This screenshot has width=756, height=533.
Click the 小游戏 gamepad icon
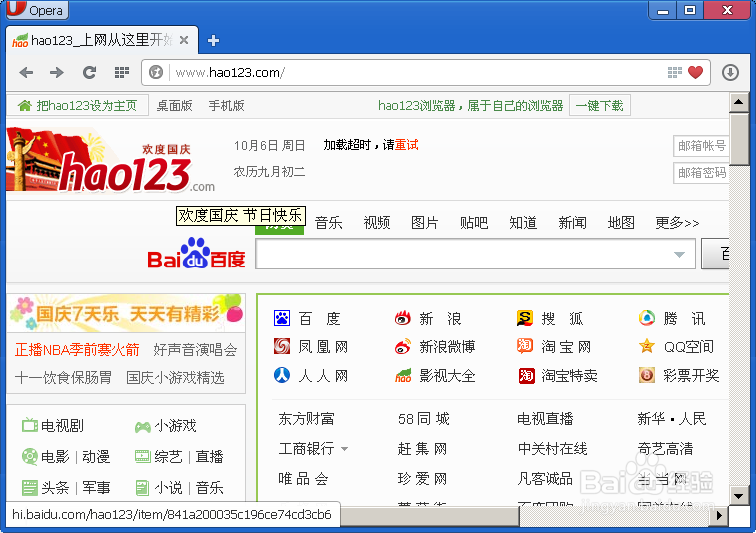pyautogui.click(x=142, y=427)
